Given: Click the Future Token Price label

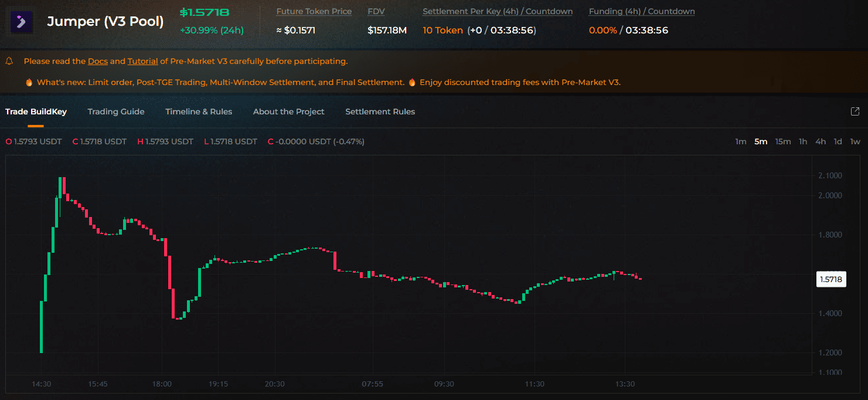Looking at the screenshot, I should pyautogui.click(x=314, y=11).
